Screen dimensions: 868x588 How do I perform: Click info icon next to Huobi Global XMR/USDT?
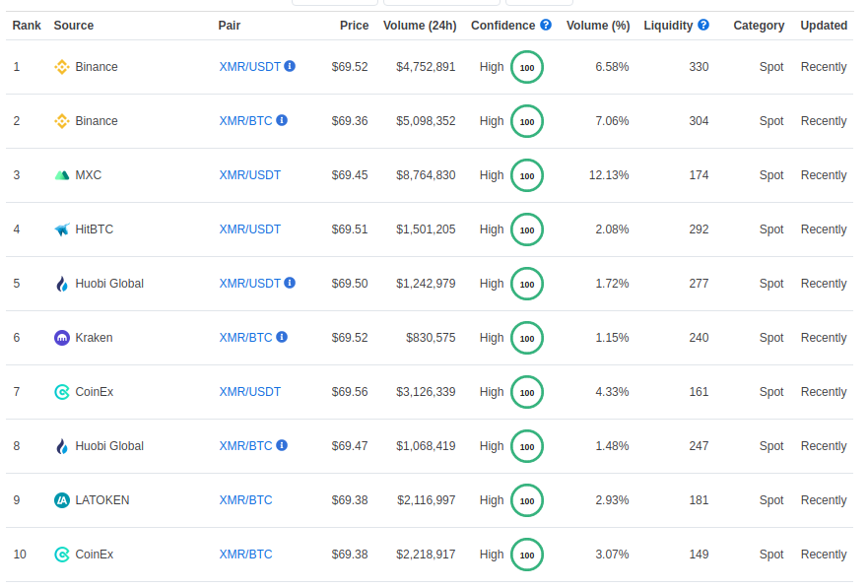click(x=290, y=284)
